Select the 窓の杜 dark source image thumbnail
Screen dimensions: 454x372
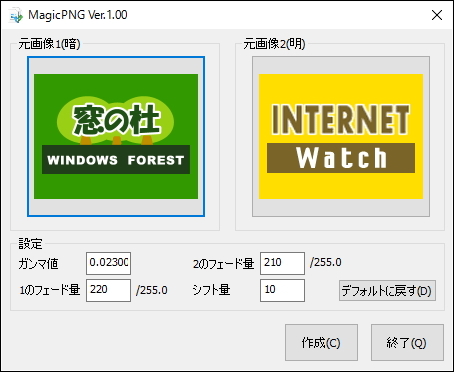[x=116, y=136]
